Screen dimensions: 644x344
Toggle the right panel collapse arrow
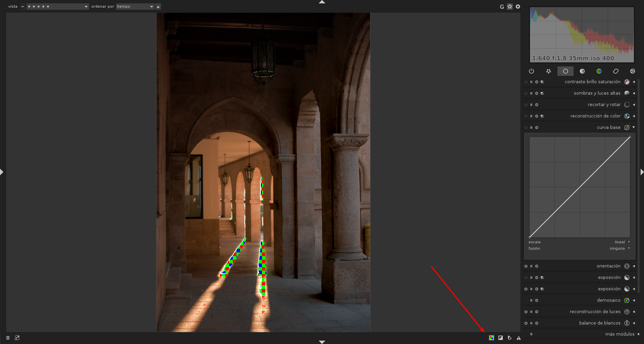point(642,172)
